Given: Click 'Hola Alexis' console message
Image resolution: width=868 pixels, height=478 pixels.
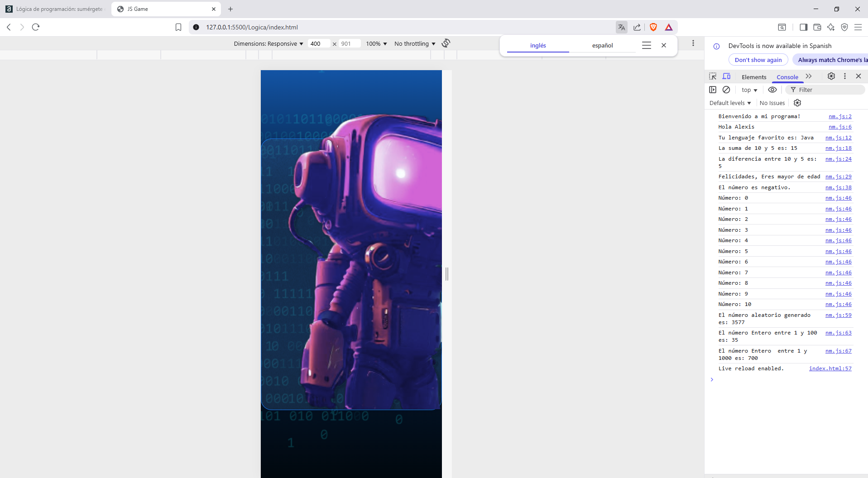Looking at the screenshot, I should [736, 127].
